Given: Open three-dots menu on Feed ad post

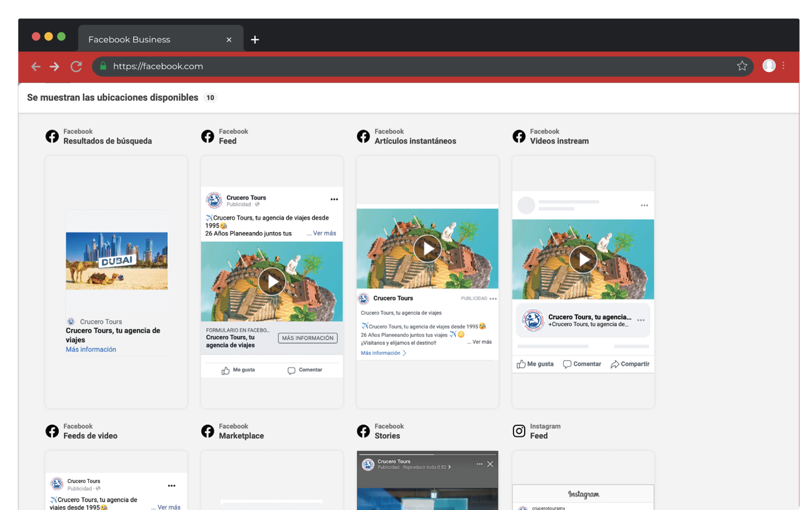Looking at the screenshot, I should click(334, 199).
